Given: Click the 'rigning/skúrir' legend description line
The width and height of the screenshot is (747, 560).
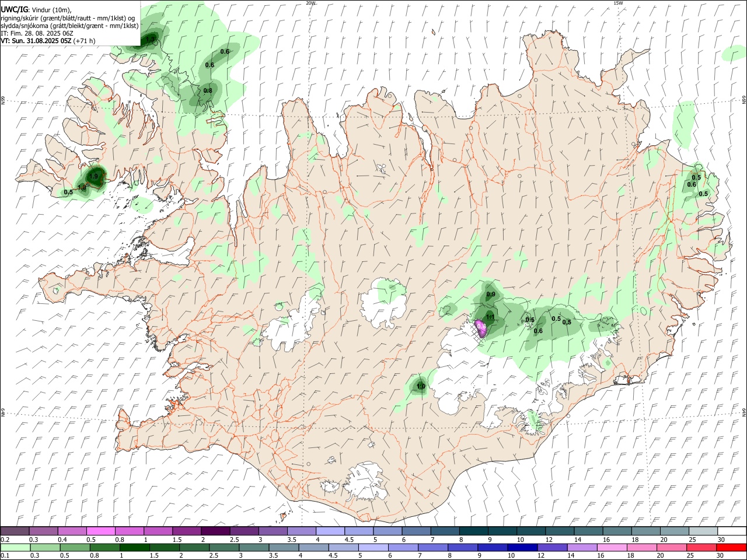Looking at the screenshot, I should tap(68, 17).
